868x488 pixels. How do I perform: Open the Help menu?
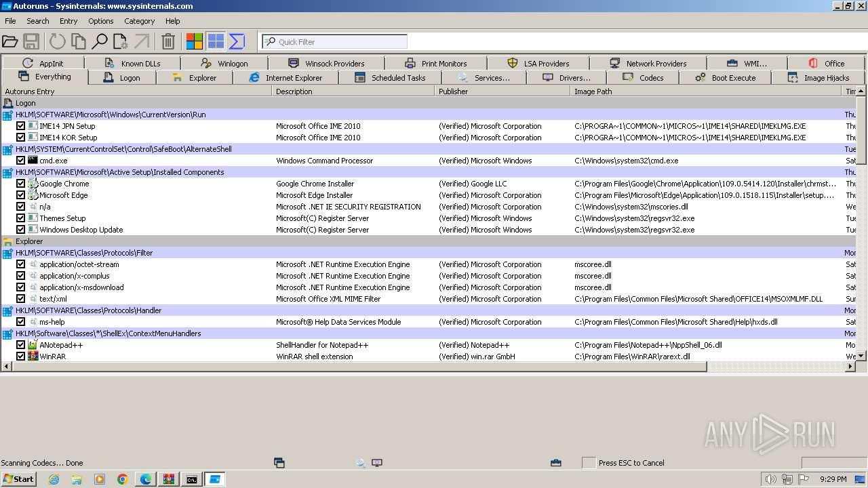tap(173, 21)
